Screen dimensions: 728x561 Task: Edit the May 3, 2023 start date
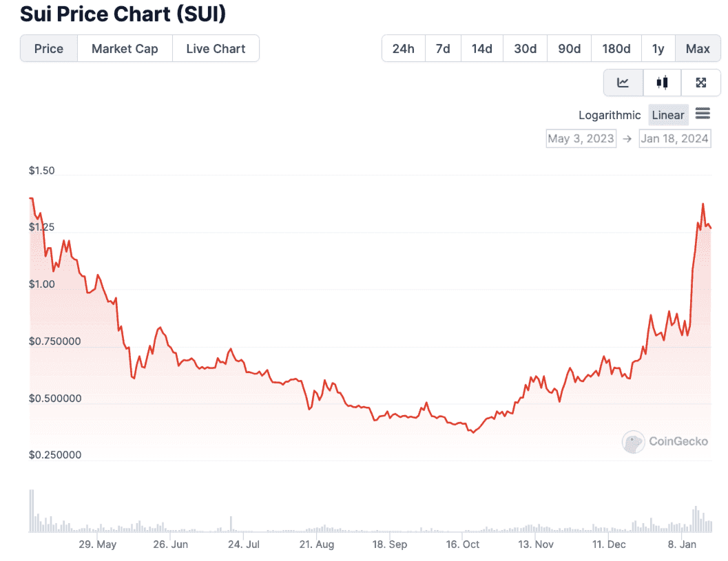(x=581, y=138)
